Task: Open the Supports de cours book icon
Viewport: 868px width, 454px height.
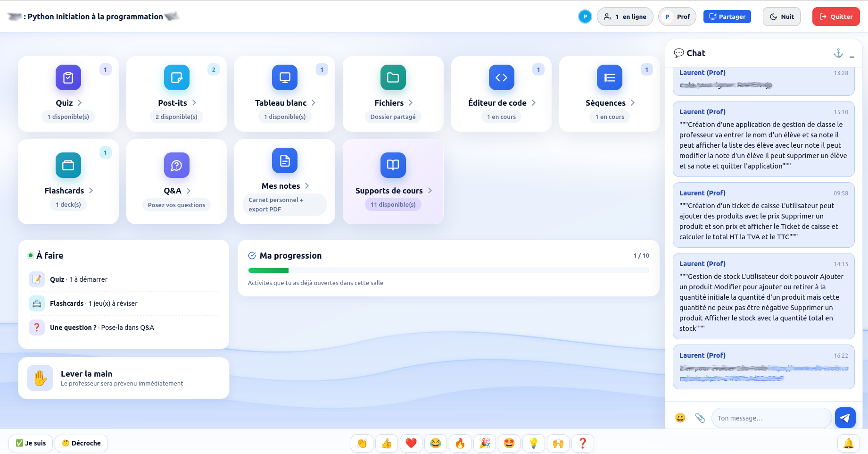Action: 393,165
